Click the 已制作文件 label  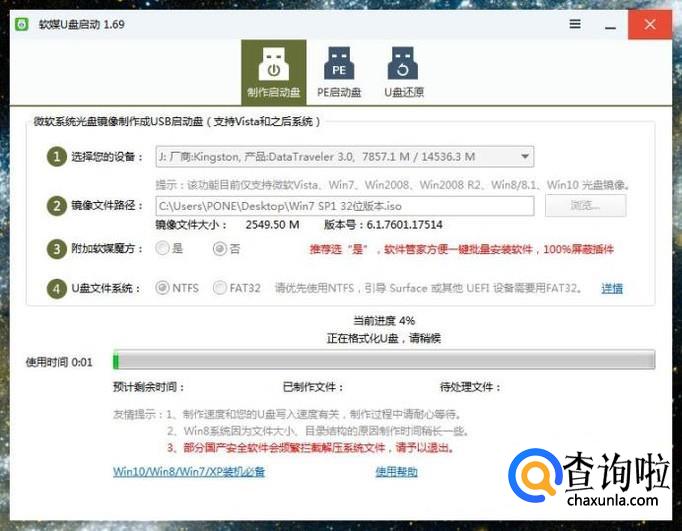pyautogui.click(x=313, y=387)
